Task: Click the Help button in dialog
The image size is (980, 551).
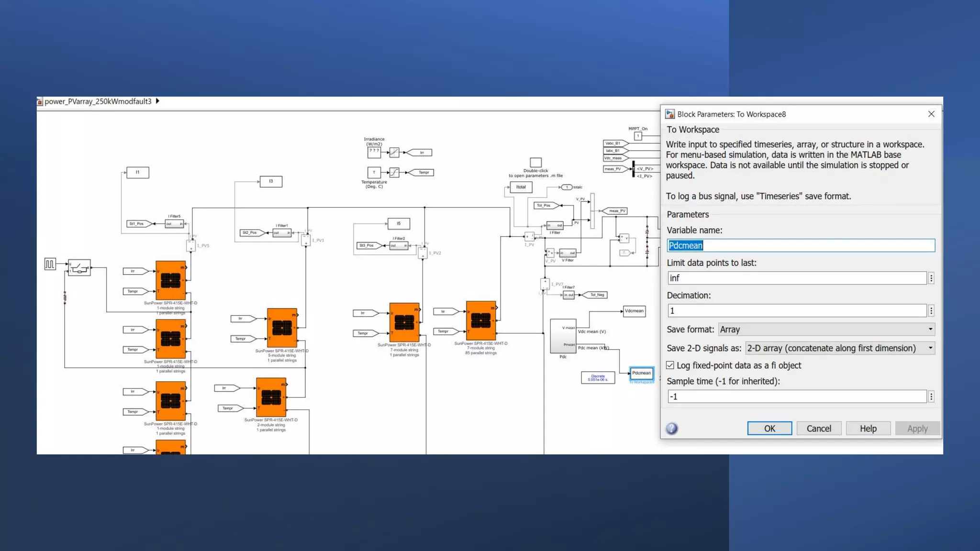Action: point(868,429)
